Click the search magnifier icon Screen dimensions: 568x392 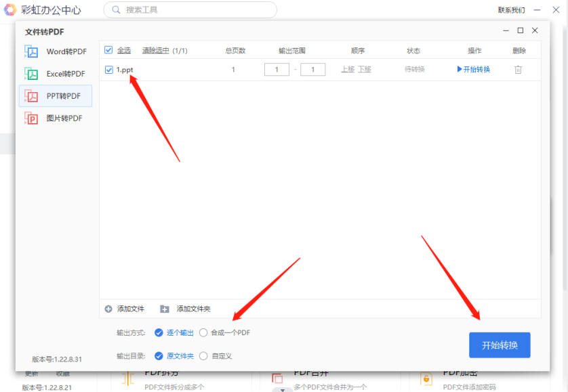pyautogui.click(x=116, y=9)
